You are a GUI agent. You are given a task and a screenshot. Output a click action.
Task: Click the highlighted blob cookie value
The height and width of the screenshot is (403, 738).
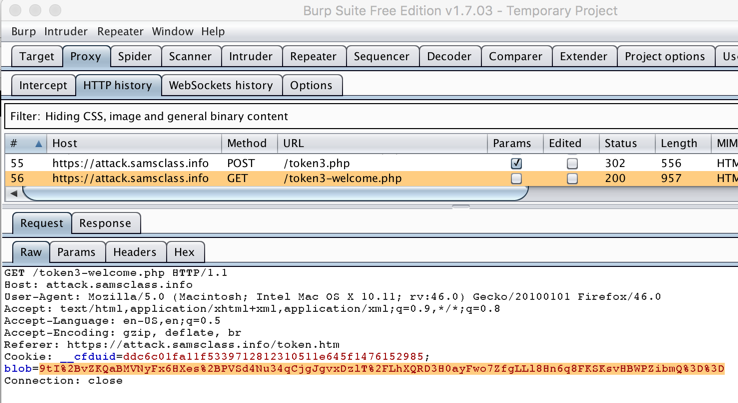click(x=382, y=369)
